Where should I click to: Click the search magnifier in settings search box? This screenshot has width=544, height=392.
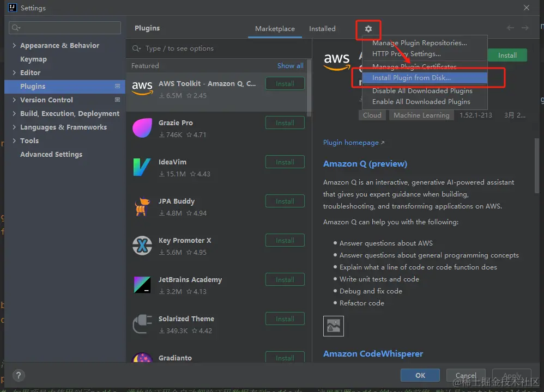(16, 27)
